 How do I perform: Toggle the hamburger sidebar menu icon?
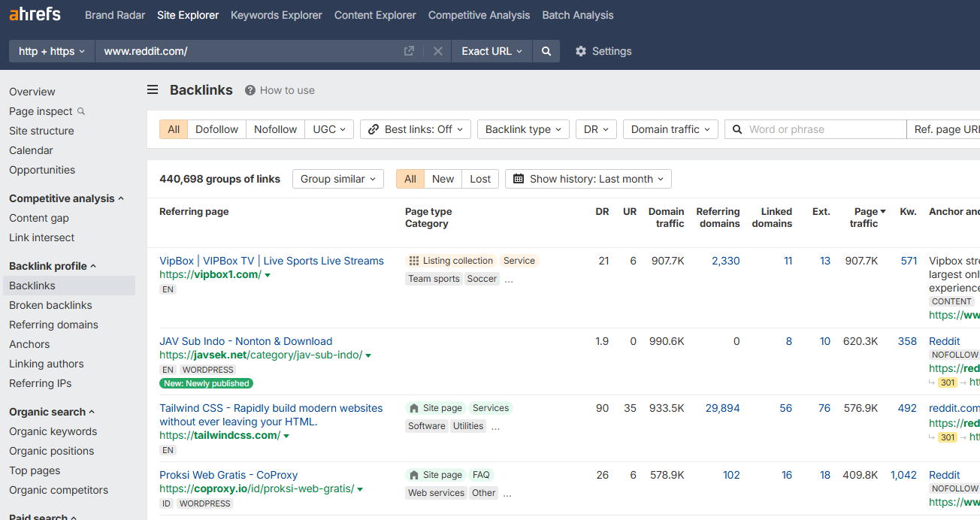(x=153, y=90)
